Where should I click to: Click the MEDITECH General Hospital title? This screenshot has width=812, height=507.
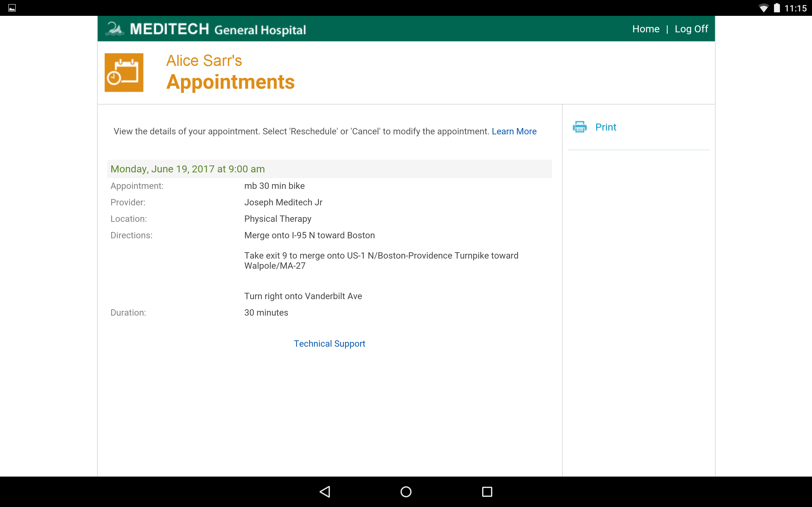tap(218, 29)
